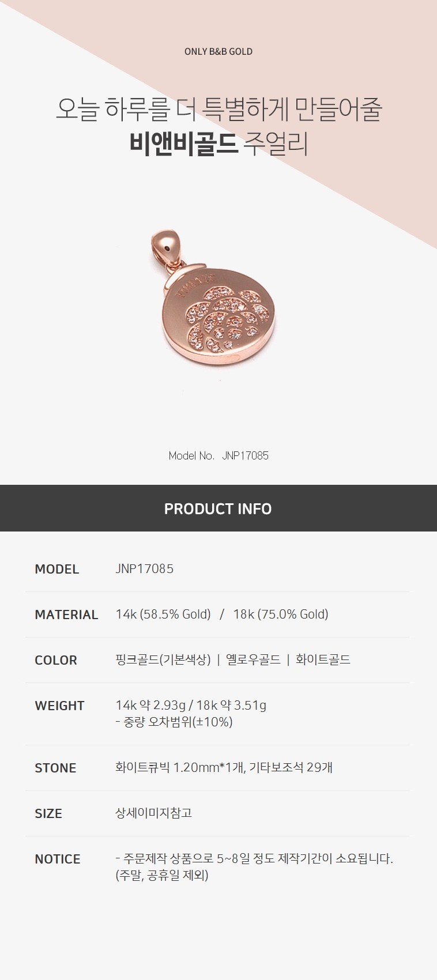Click the NOTICE row label
The image size is (437, 980).
pos(58,859)
